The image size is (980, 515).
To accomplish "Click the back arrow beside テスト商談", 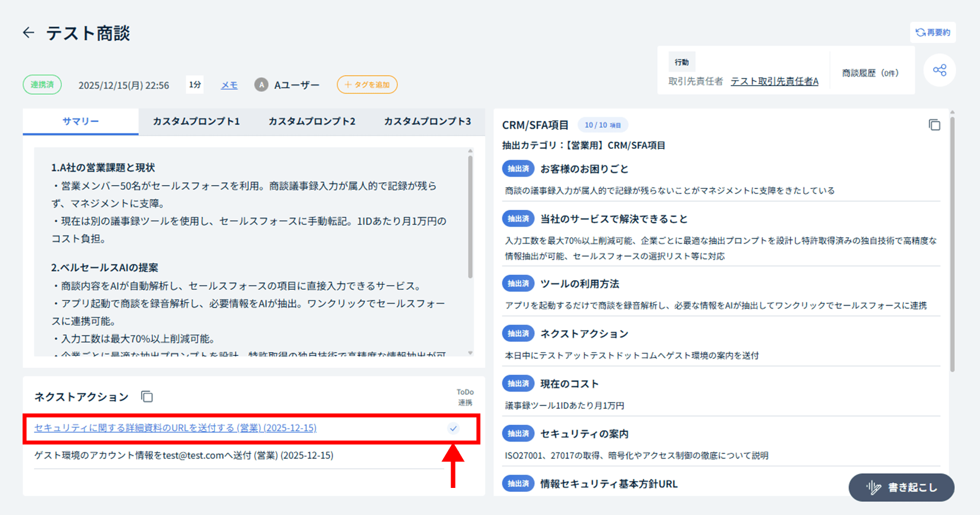I will point(28,33).
